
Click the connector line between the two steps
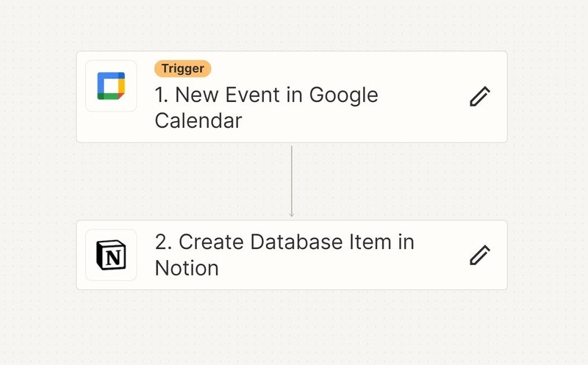pos(291,179)
